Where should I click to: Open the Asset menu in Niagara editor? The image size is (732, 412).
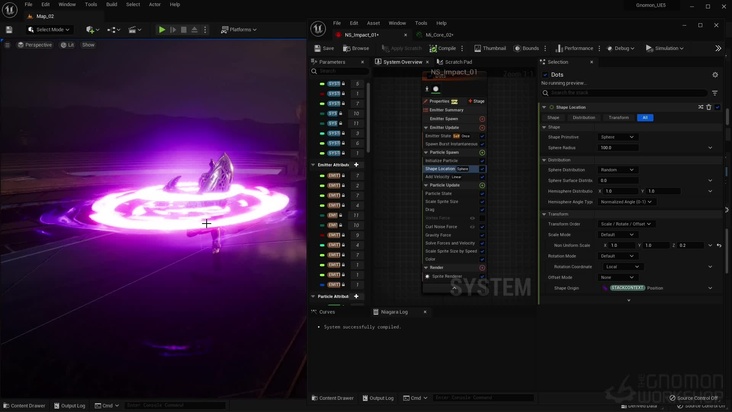pyautogui.click(x=373, y=23)
